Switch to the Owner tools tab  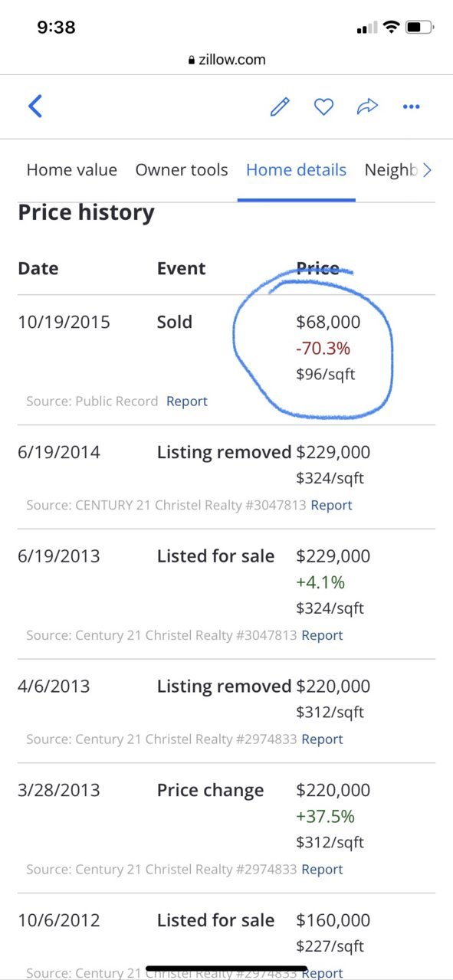[x=182, y=170]
